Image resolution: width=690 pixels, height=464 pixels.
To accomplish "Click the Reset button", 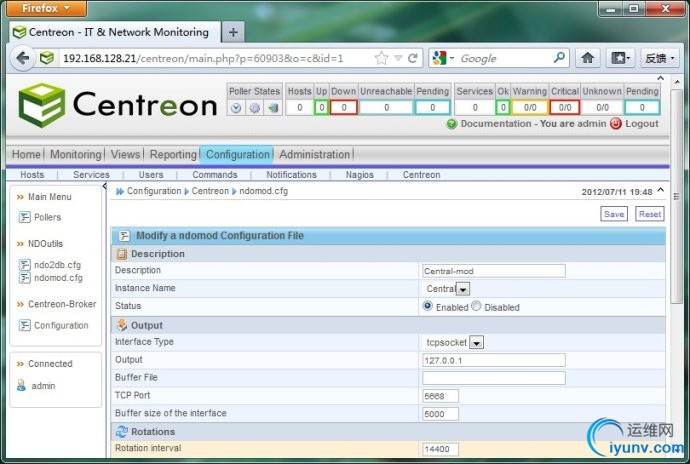I will (650, 214).
